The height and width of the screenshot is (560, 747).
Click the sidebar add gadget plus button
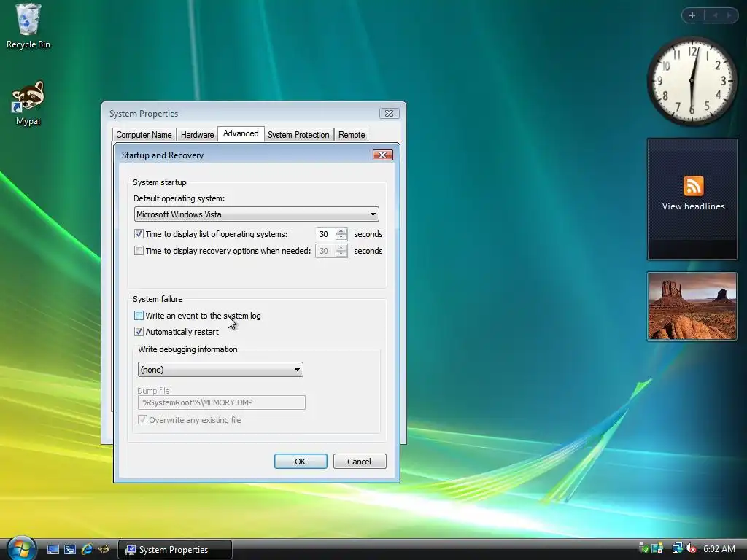click(x=692, y=15)
